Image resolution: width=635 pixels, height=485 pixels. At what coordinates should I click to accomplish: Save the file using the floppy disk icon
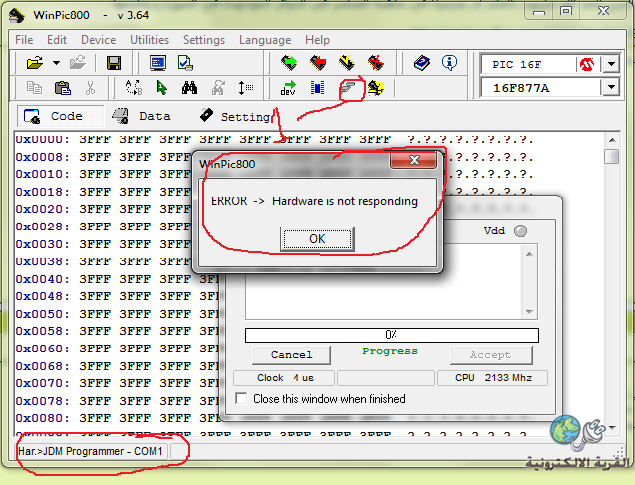click(114, 63)
